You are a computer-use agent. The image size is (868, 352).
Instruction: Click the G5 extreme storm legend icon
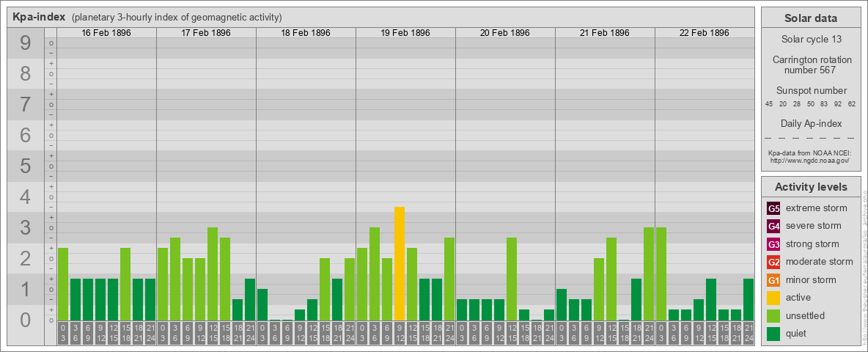(774, 209)
